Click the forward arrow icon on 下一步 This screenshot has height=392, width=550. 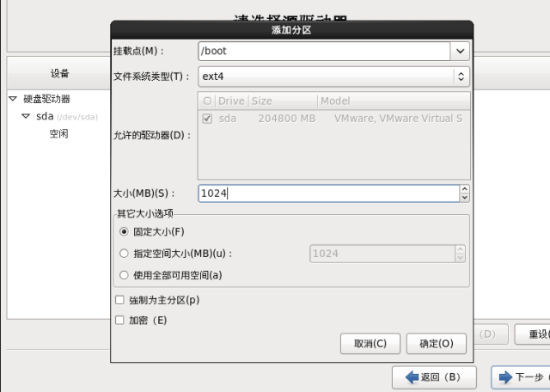(x=505, y=377)
